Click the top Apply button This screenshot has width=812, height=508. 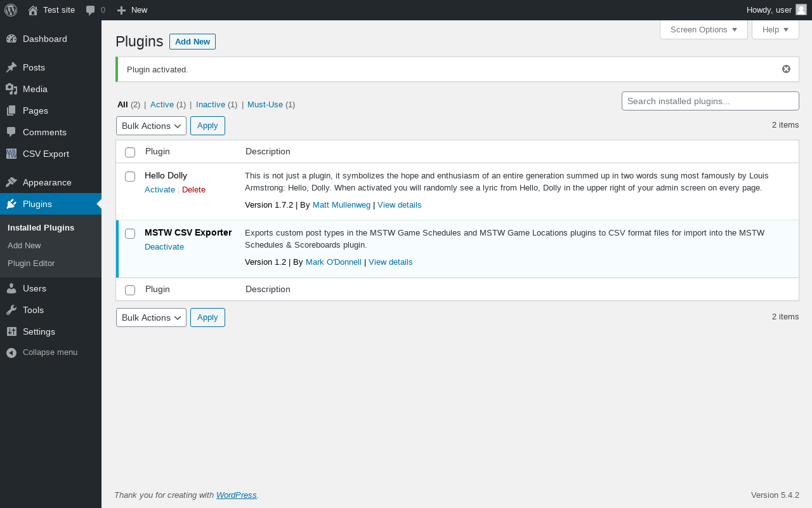(207, 126)
